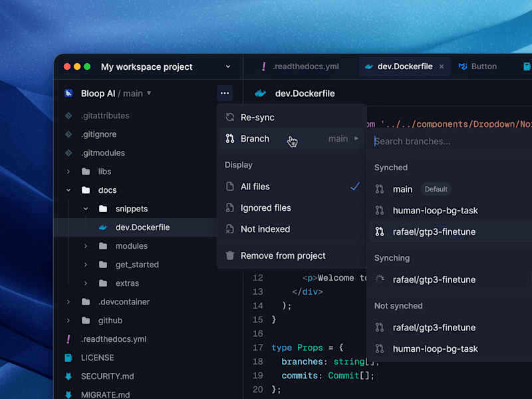Screen dimensions: 532x399
Task: Click the Re-sync arrows icon
Action: click(230, 118)
